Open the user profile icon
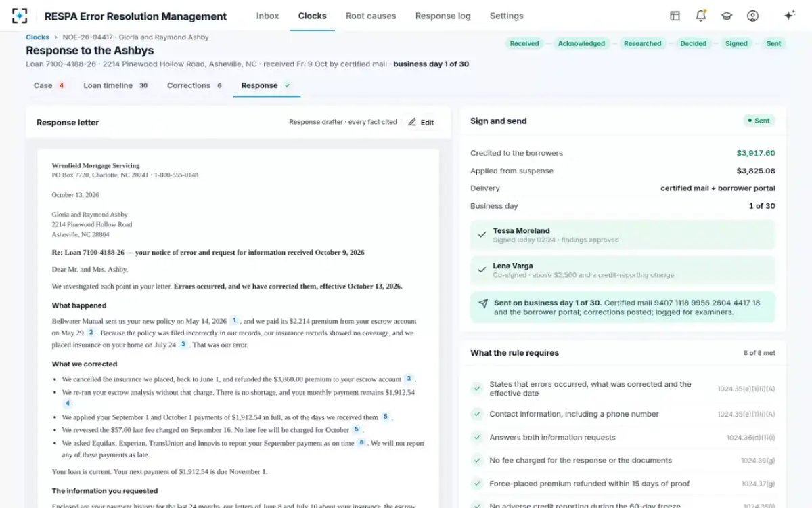 tap(752, 16)
